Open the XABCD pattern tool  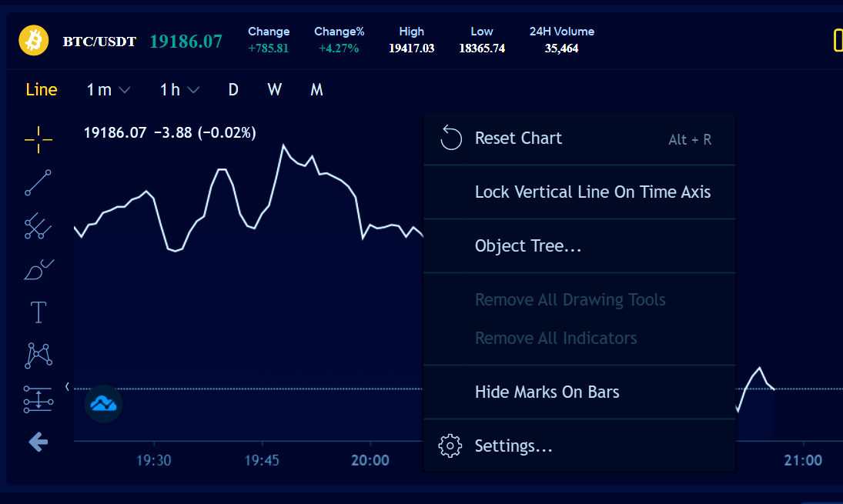point(38,355)
